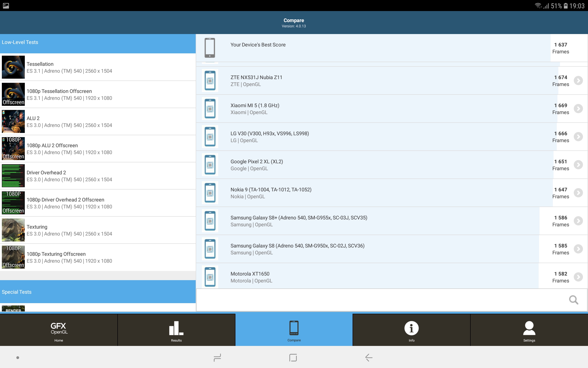Expand LG V30 details arrow
This screenshot has width=588, height=368.
(x=578, y=137)
